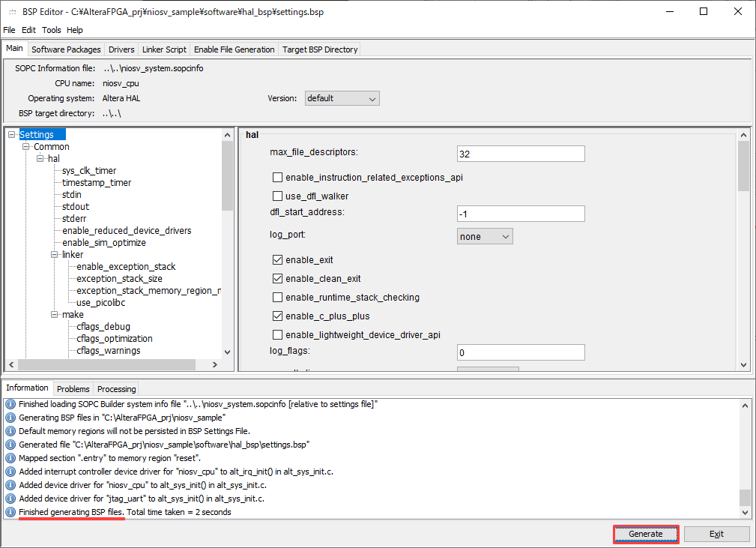Collapse the make tree node
This screenshot has width=756, height=548.
pos(55,315)
